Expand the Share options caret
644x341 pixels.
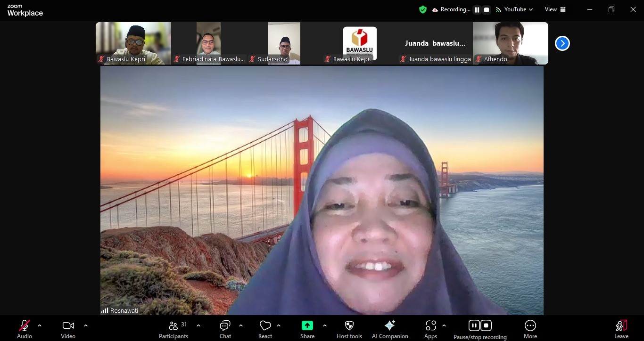click(x=324, y=325)
